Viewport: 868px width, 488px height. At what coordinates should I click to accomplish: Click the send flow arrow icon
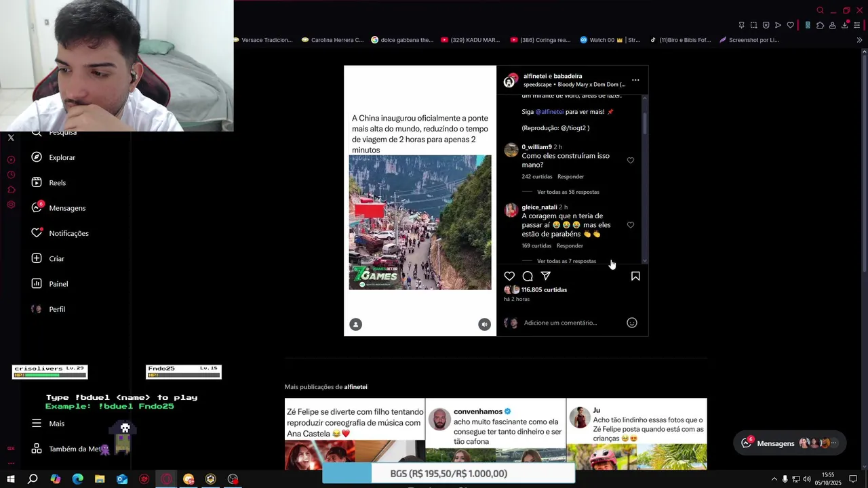[x=778, y=25]
